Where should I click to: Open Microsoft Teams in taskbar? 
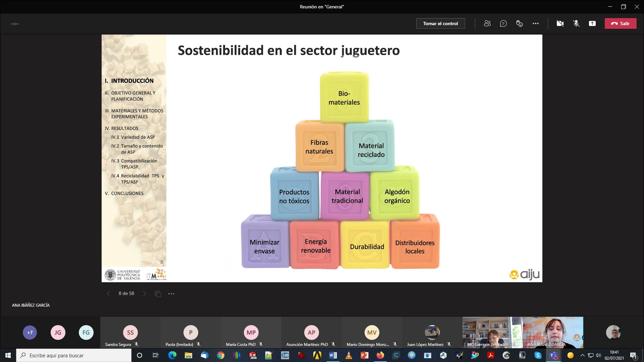[x=553, y=355]
